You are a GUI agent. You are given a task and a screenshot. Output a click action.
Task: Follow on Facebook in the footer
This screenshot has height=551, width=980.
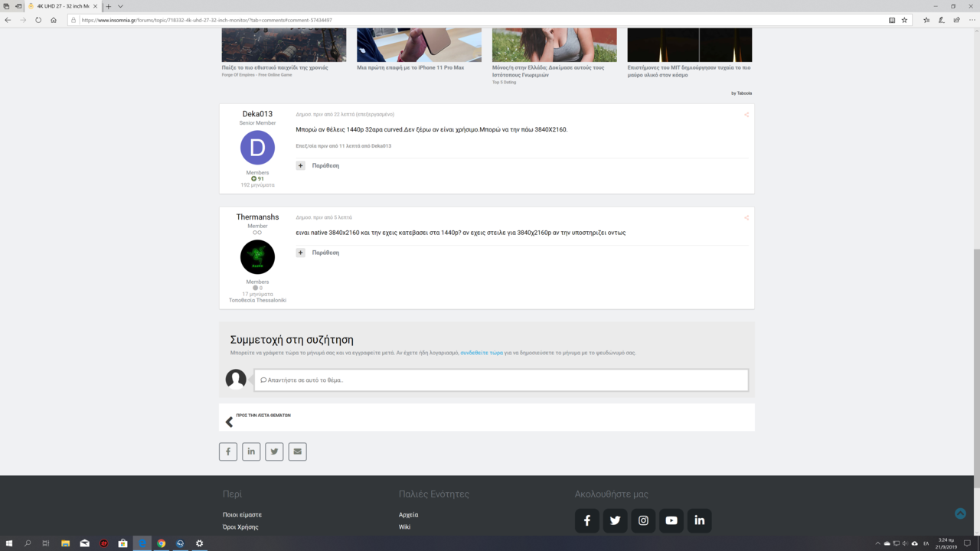click(x=587, y=520)
